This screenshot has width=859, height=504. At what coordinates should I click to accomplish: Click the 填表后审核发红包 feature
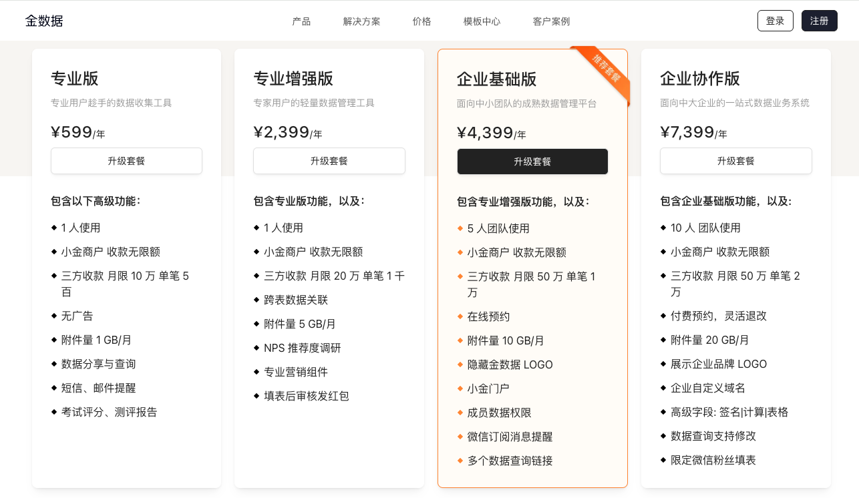(x=306, y=396)
